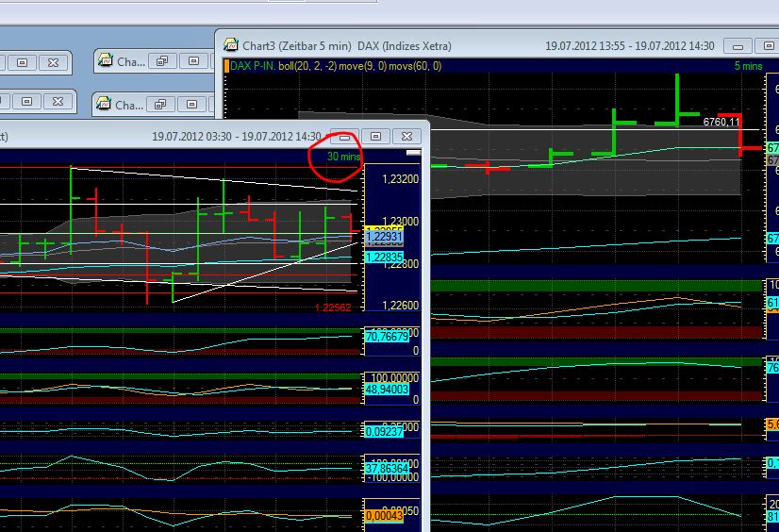The height and width of the screenshot is (532, 779).
Task: Minimize the front 30 mins chart window
Action: [x=344, y=137]
